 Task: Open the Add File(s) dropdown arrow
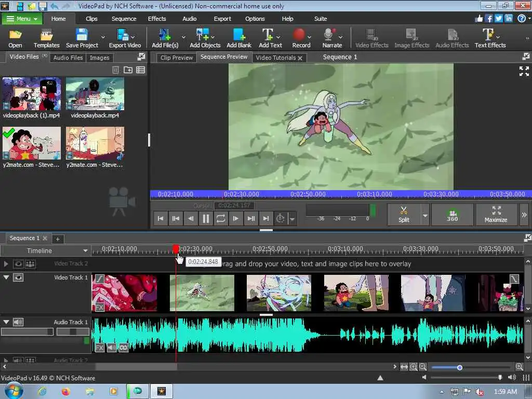coord(183,37)
